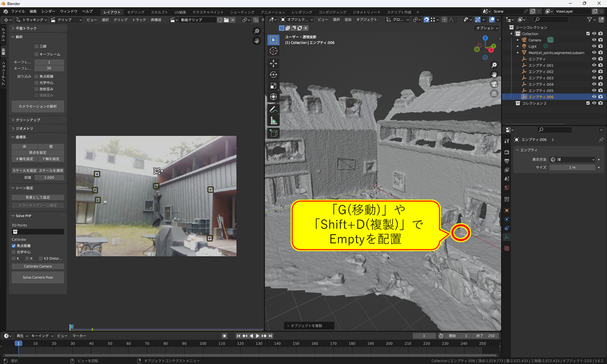The width and height of the screenshot is (607, 364).
Task: Click the 背景として設定 button
Action: click(x=38, y=197)
